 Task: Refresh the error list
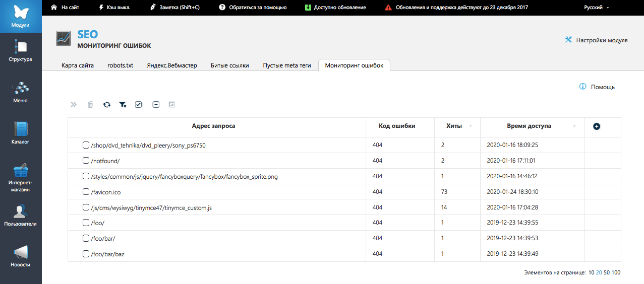pos(107,104)
